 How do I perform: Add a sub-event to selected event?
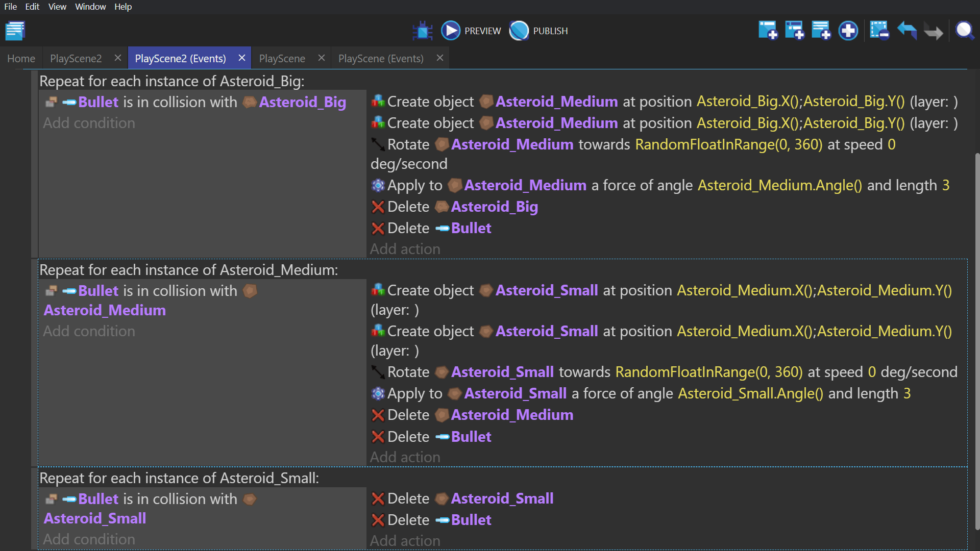(x=794, y=31)
